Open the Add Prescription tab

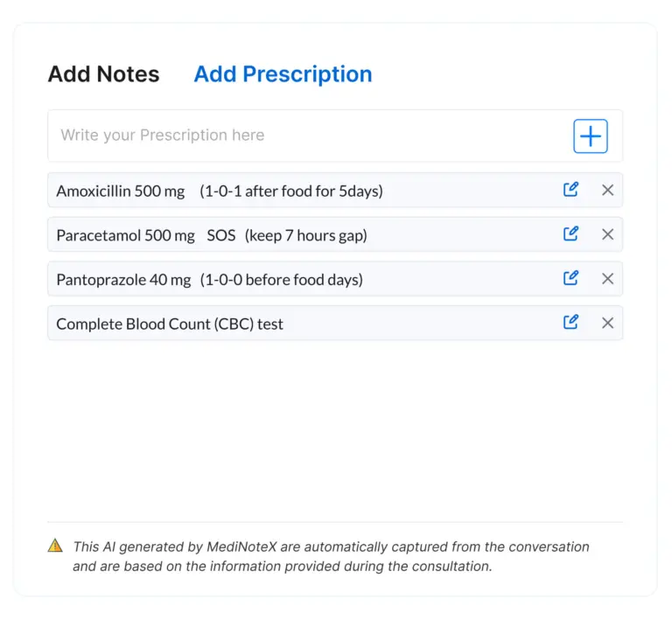pyautogui.click(x=283, y=74)
